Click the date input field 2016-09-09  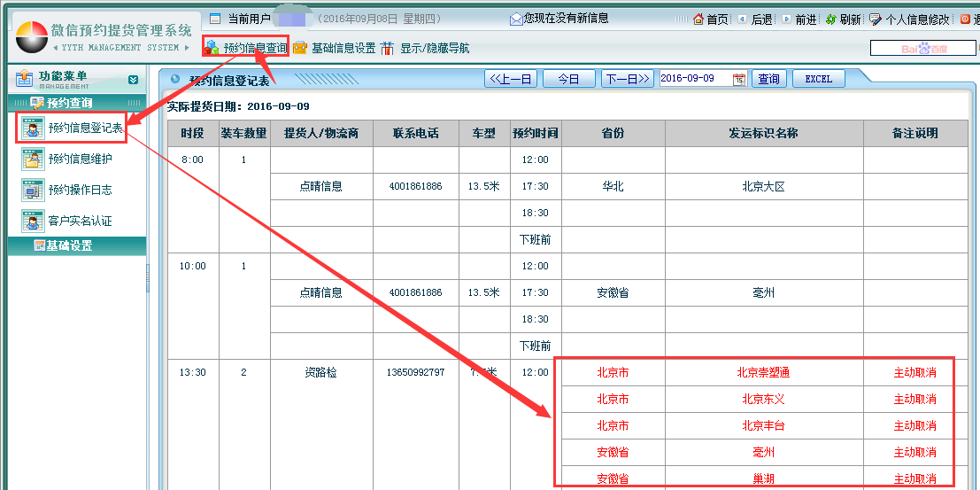[x=694, y=79]
